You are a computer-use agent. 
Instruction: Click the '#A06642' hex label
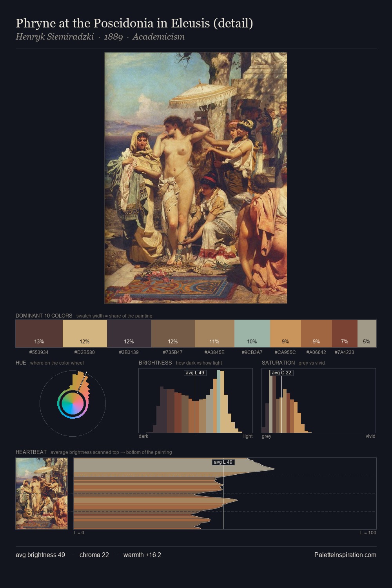click(x=316, y=352)
